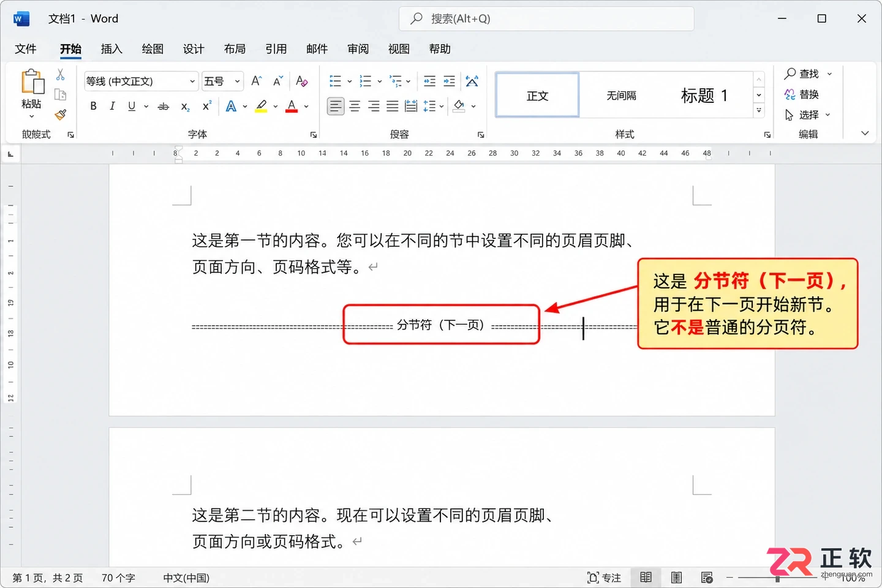Image resolution: width=882 pixels, height=588 pixels.
Task: Open the 文件 menu tab
Action: [26, 49]
